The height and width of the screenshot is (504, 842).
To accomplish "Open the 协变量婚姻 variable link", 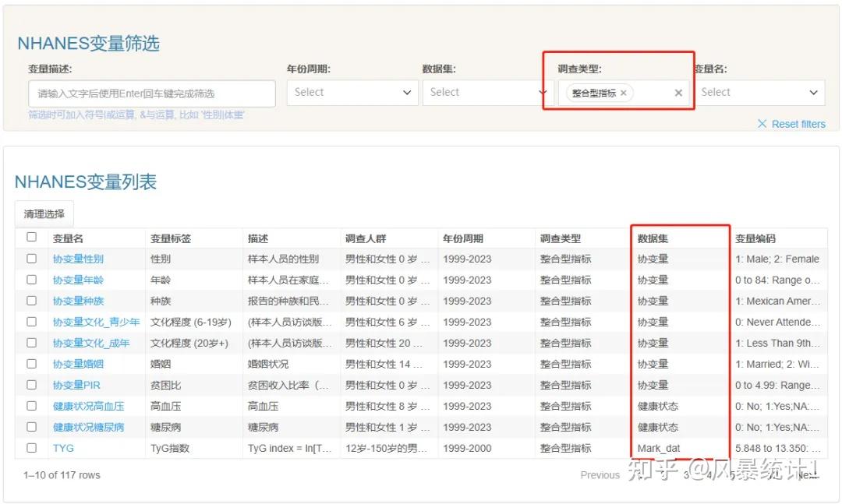I will pyautogui.click(x=78, y=364).
